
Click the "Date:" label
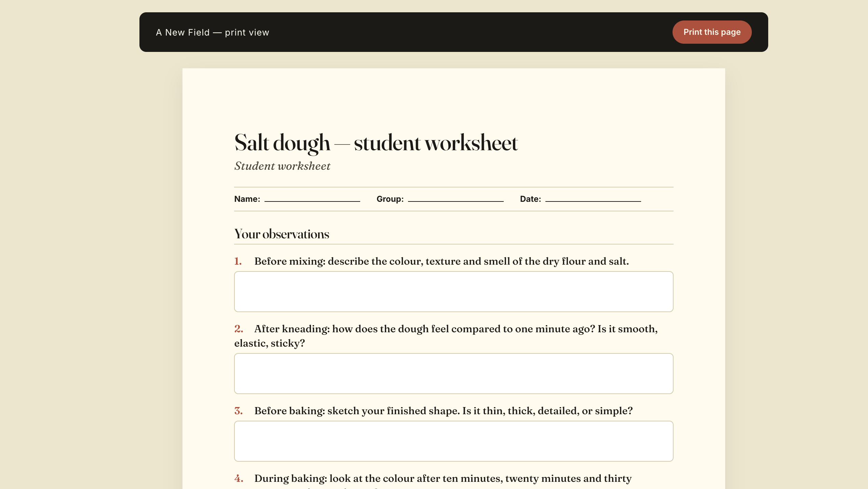(530, 199)
